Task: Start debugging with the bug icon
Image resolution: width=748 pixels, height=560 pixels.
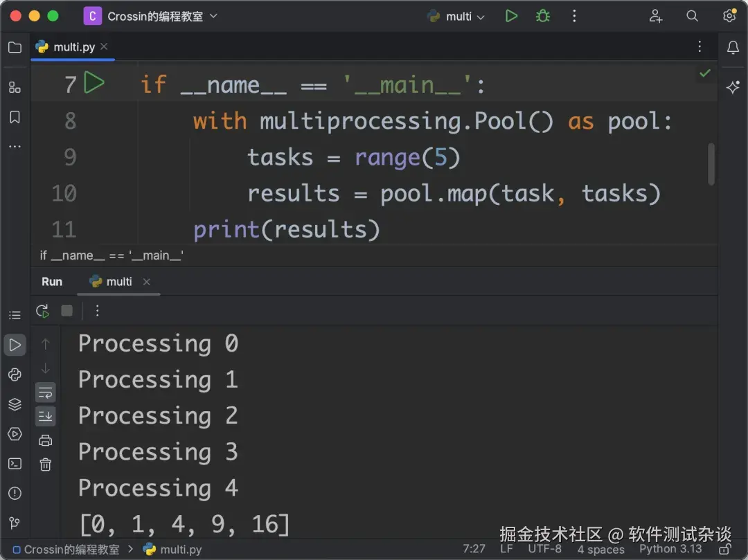Action: [x=542, y=16]
